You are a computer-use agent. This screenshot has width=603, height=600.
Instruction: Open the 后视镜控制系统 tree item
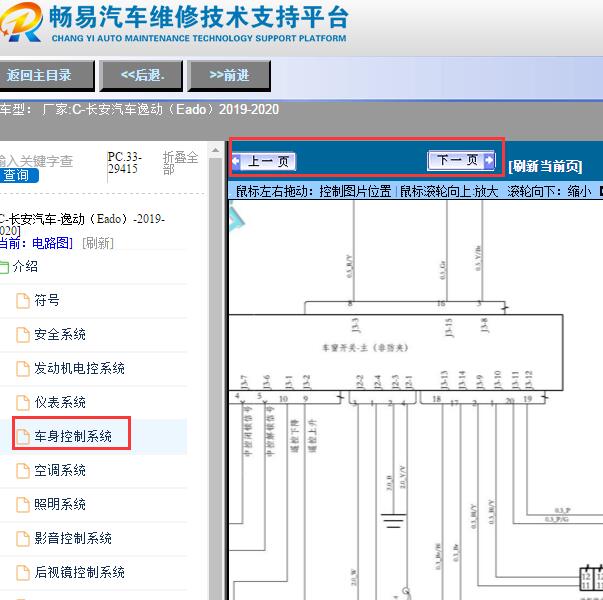(x=79, y=572)
